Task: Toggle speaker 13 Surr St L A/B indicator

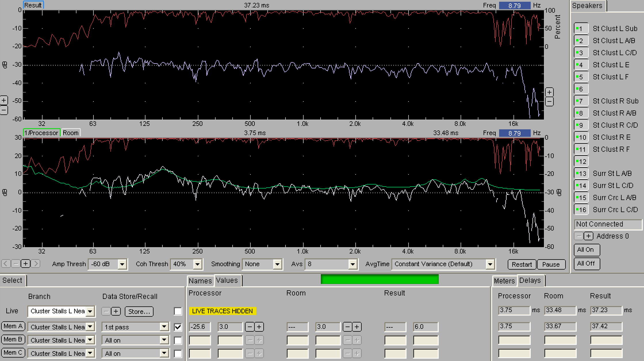Action: tap(581, 173)
